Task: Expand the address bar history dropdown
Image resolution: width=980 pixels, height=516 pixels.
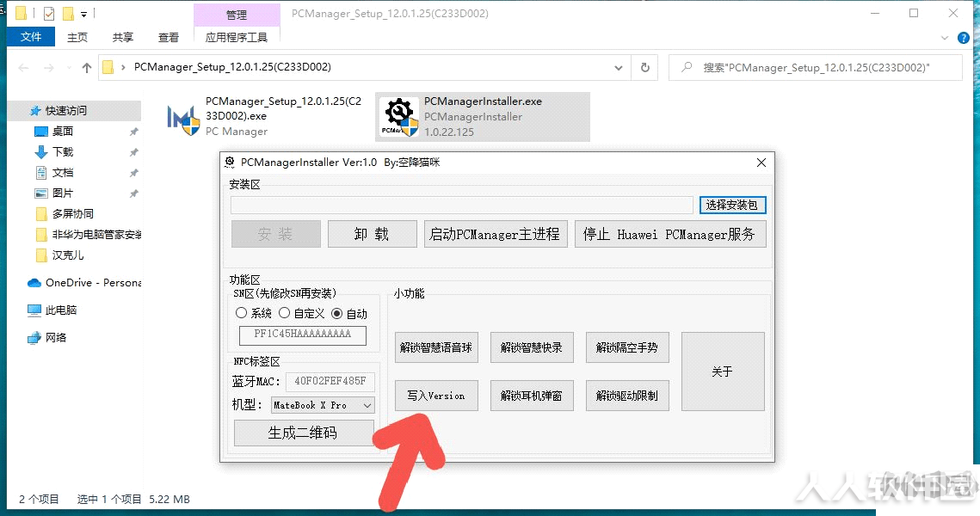Action: (618, 67)
